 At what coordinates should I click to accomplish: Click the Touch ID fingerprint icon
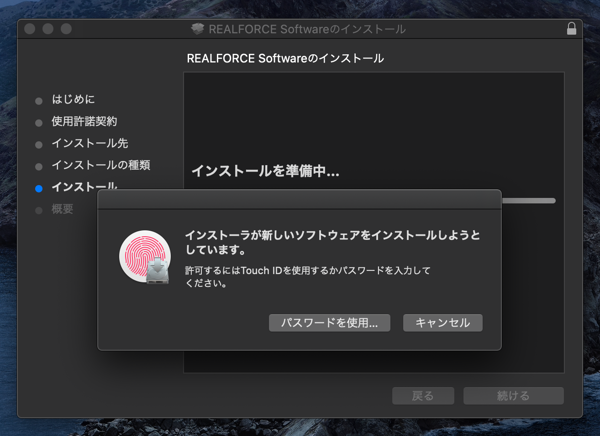click(145, 257)
